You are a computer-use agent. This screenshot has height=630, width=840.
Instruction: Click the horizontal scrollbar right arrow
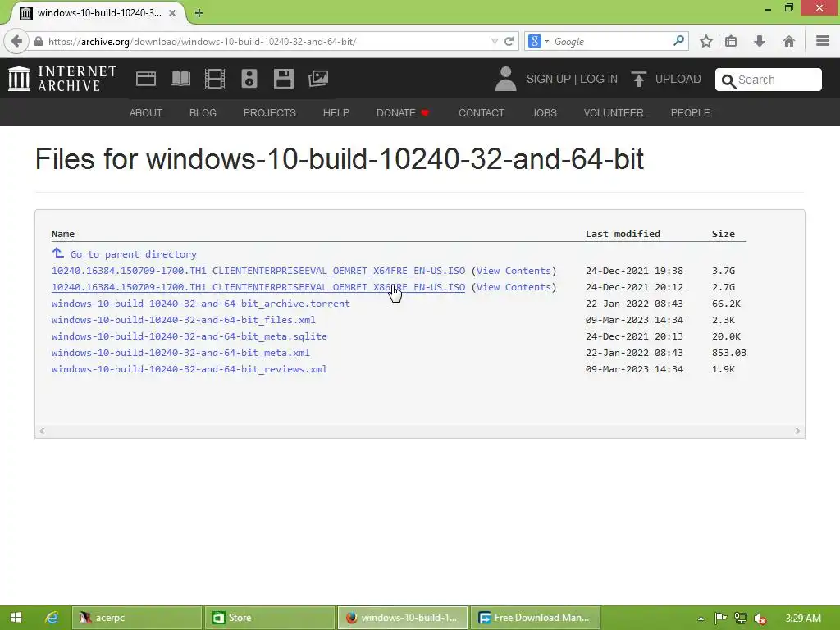pos(797,431)
